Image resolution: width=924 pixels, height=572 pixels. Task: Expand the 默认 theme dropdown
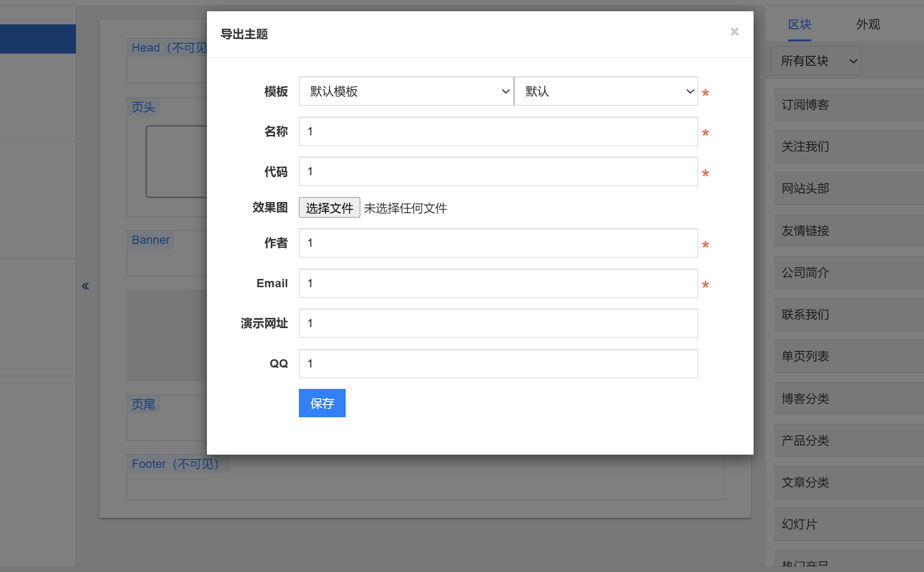(606, 92)
